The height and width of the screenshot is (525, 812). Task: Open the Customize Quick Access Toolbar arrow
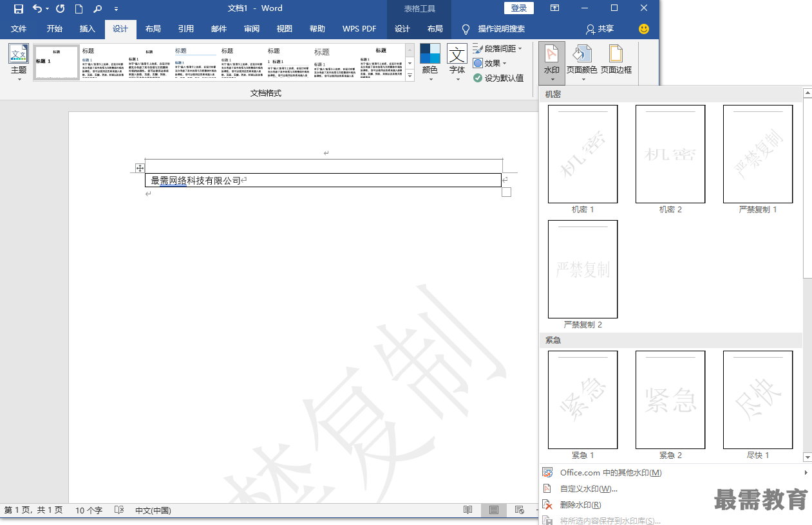pyautogui.click(x=116, y=9)
